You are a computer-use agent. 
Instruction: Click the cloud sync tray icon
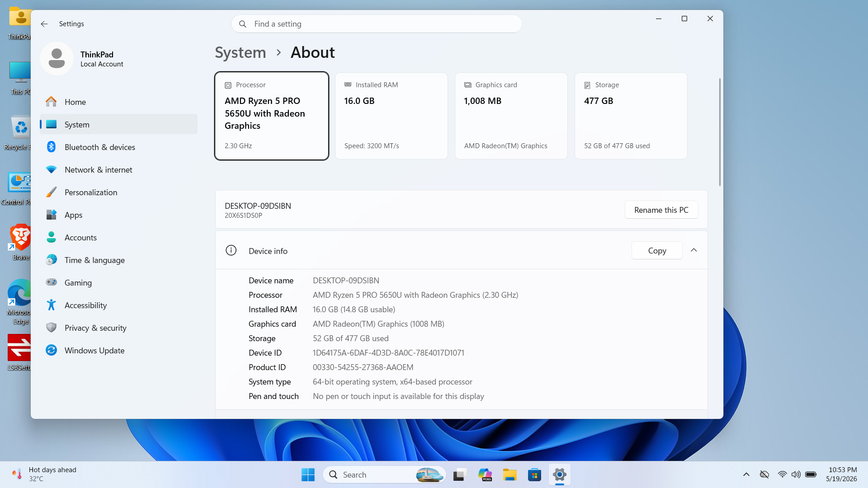point(764,474)
